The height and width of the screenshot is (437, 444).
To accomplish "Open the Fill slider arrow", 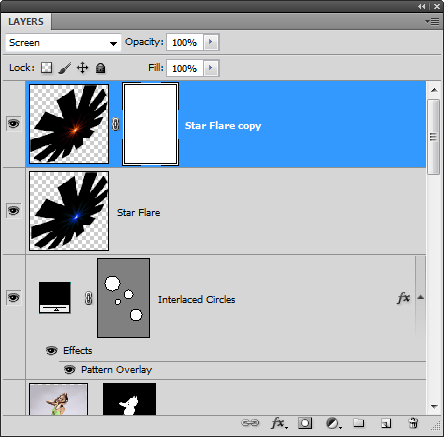I will point(211,68).
